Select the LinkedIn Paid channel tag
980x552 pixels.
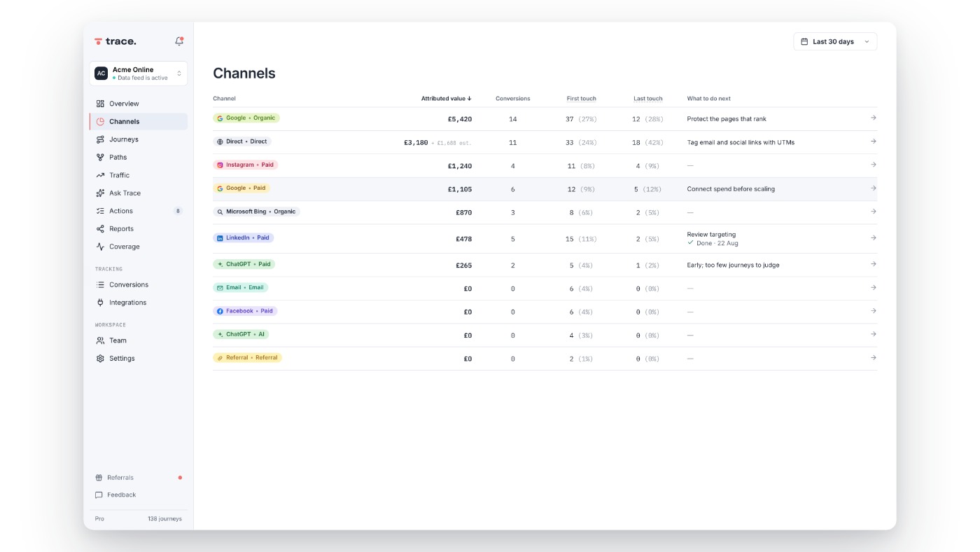(x=243, y=237)
